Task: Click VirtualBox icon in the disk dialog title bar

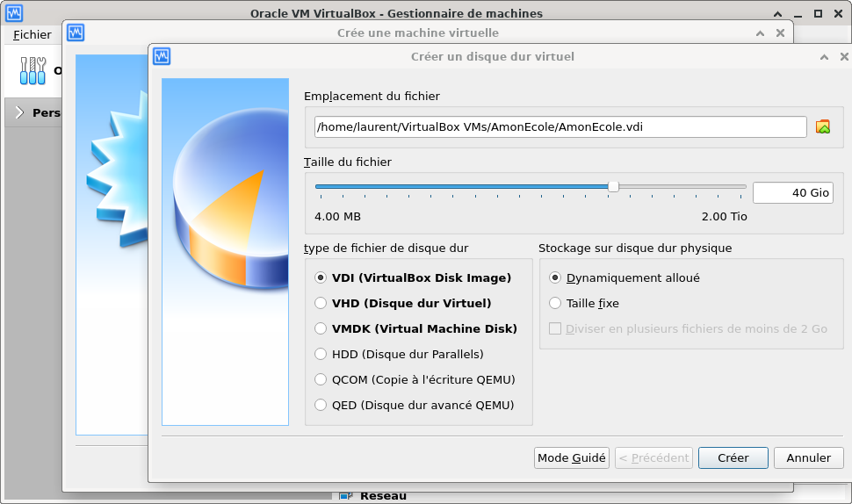Action: tap(162, 56)
